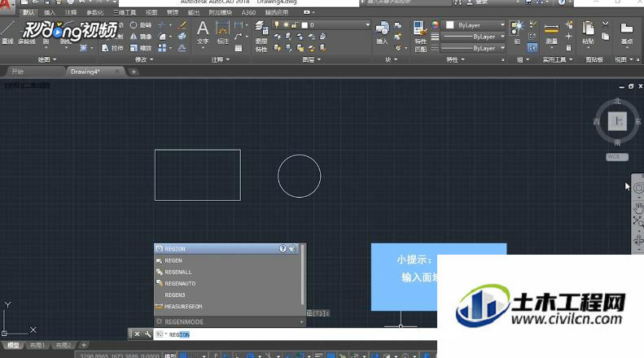The image size is (644, 358).
Task: Toggle model space (模型) status bar button
Action: pyautogui.click(x=170, y=356)
